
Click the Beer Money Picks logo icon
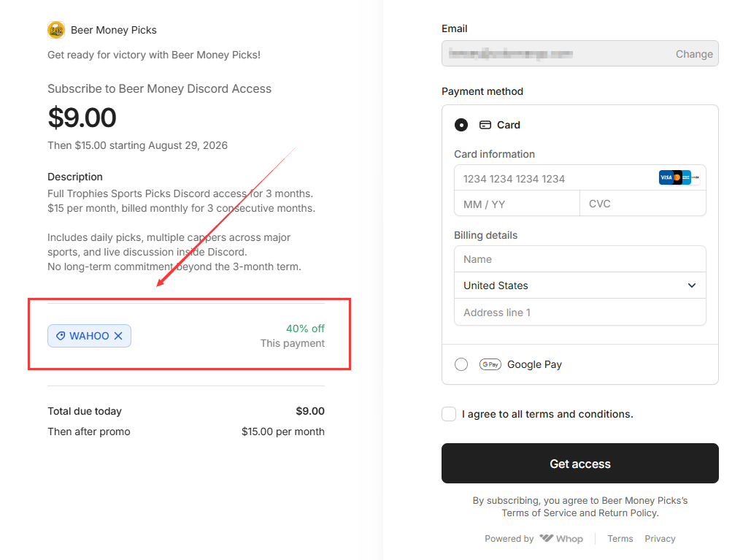coord(56,30)
